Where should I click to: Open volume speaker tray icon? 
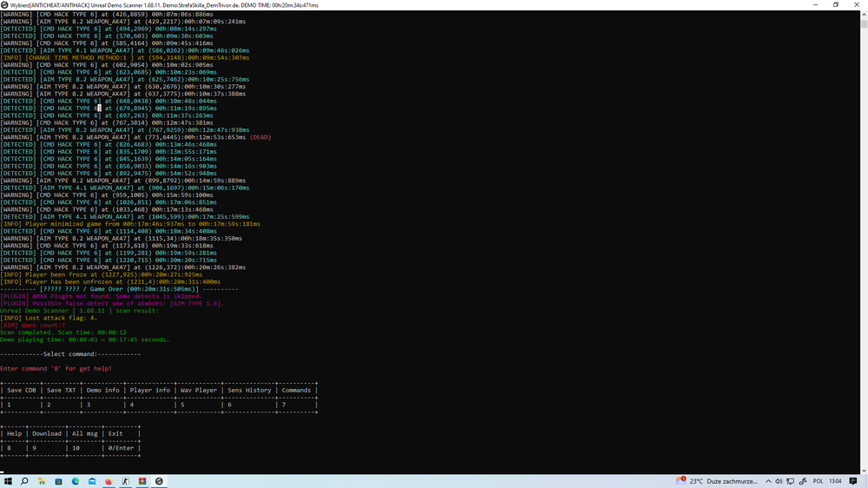(779, 481)
